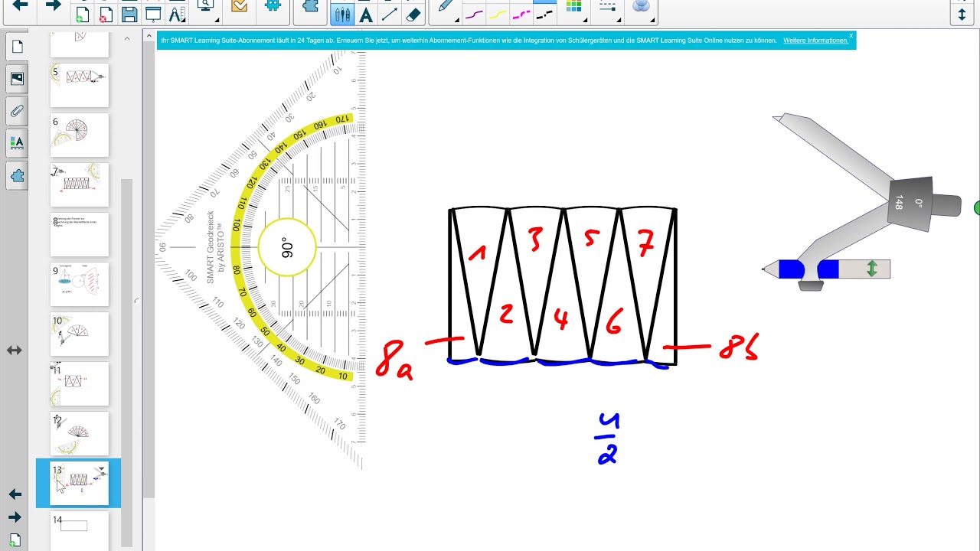Viewport: 980px width, 551px height.
Task: Pick the purple pen style
Action: [x=475, y=14]
